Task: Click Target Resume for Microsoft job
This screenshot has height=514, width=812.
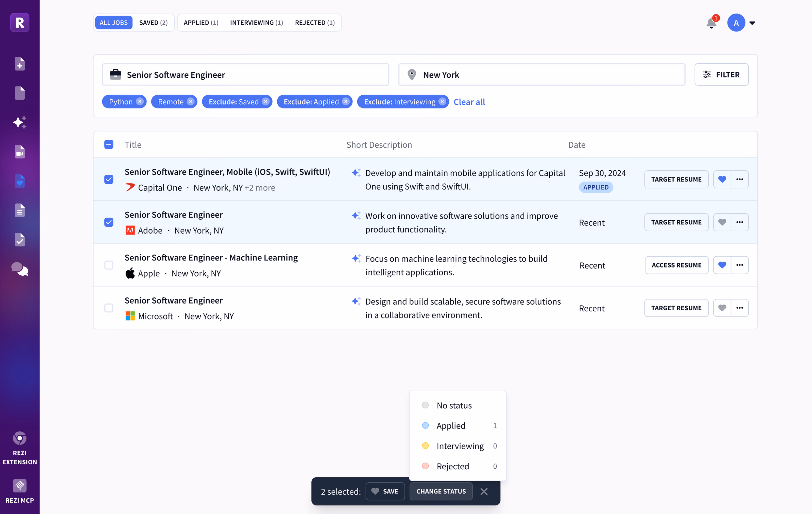Action: click(676, 308)
